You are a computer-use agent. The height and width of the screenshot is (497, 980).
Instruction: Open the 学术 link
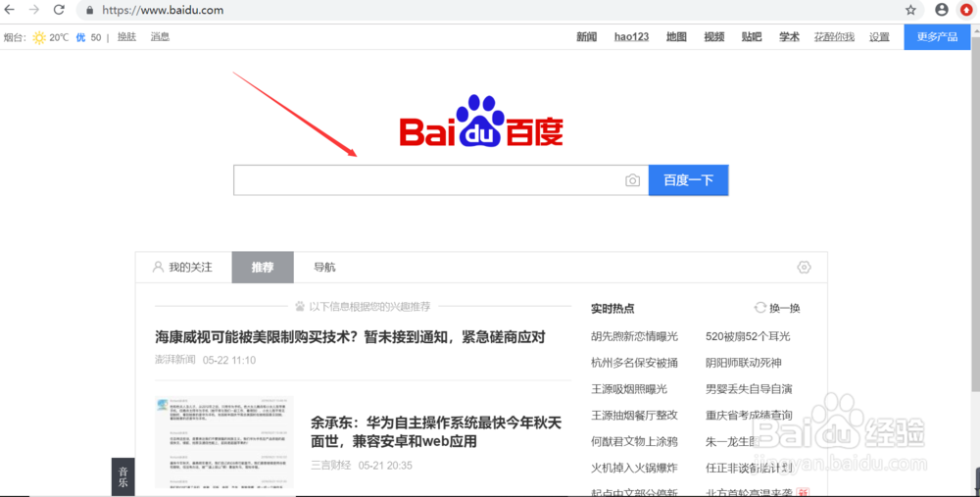pyautogui.click(x=789, y=37)
